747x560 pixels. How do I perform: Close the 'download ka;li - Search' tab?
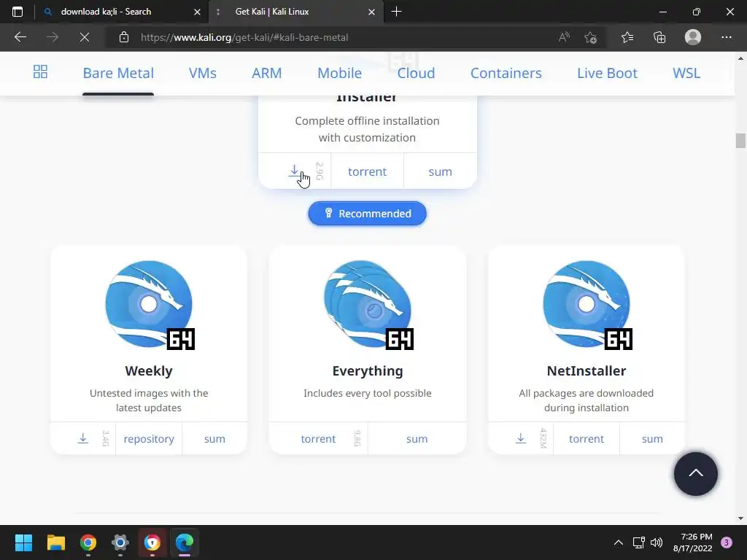point(197,12)
